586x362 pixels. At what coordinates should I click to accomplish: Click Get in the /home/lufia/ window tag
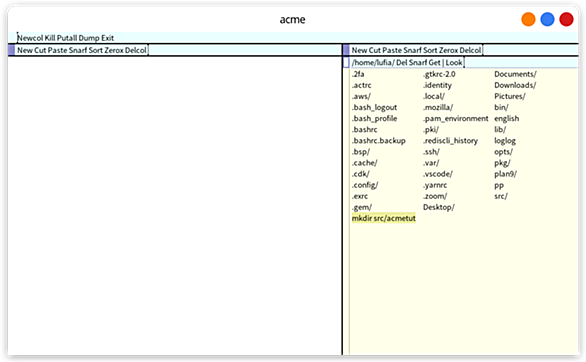tap(434, 62)
